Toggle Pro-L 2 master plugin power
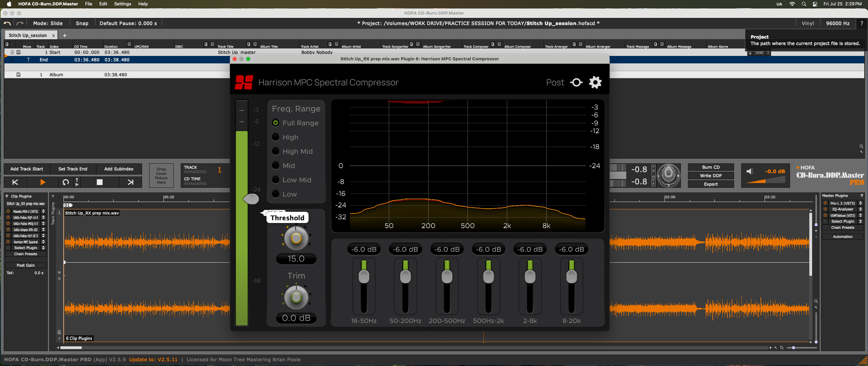 coord(825,203)
